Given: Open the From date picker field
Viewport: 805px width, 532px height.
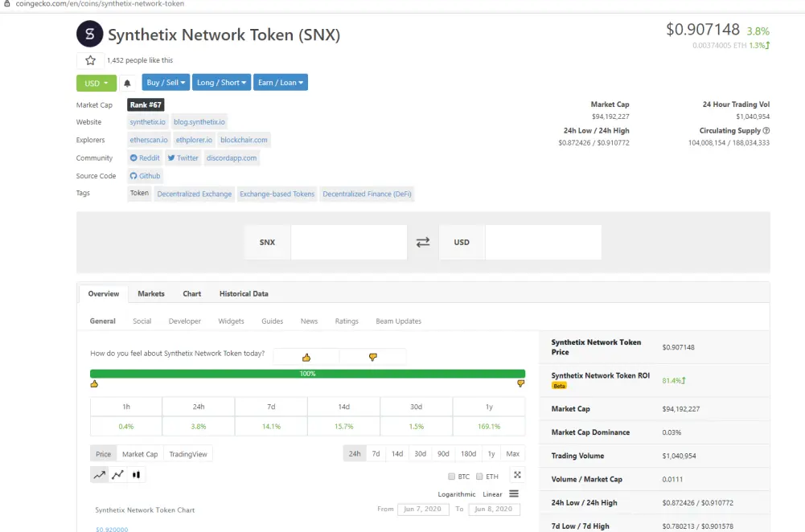Looking at the screenshot, I should point(422,509).
